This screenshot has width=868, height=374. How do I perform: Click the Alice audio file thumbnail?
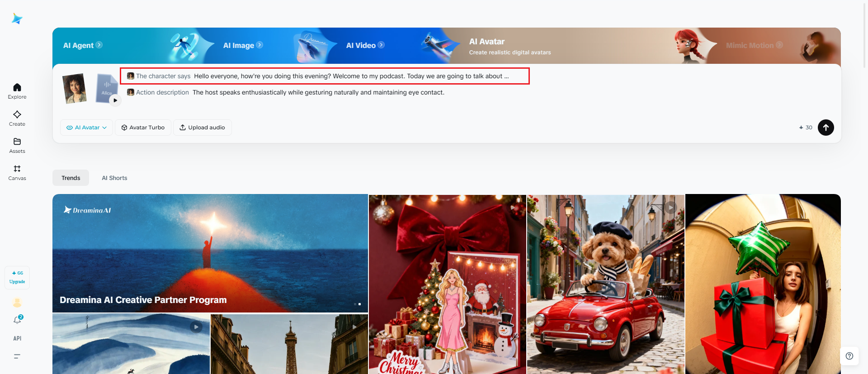click(106, 87)
